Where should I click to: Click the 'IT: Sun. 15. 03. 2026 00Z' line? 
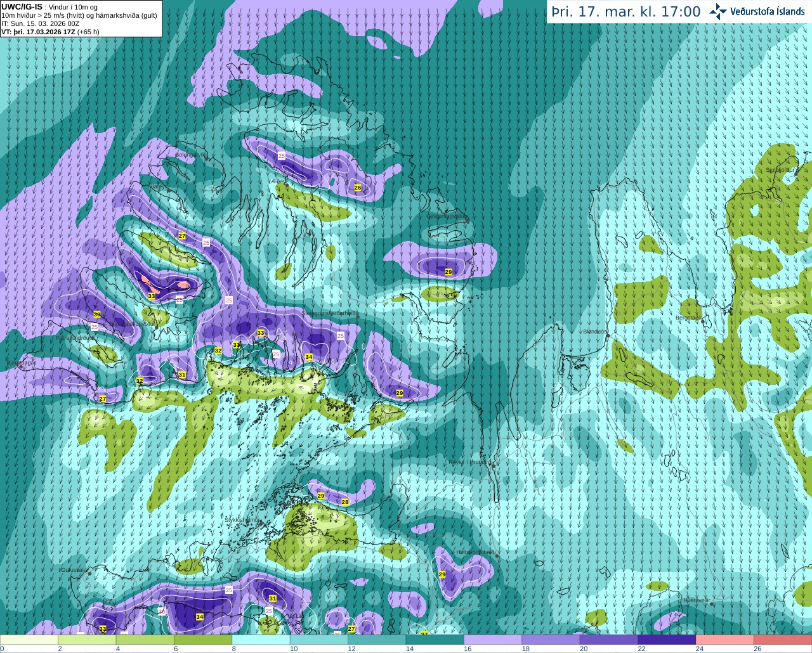41,23
